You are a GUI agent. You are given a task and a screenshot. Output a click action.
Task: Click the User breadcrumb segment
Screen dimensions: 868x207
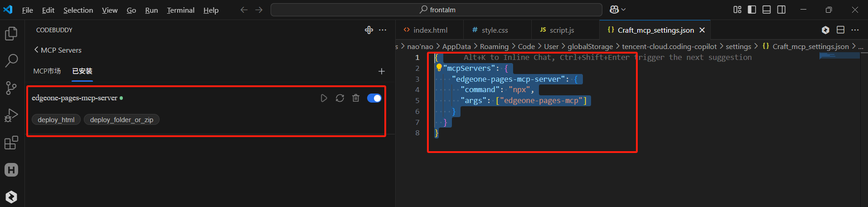[551, 46]
